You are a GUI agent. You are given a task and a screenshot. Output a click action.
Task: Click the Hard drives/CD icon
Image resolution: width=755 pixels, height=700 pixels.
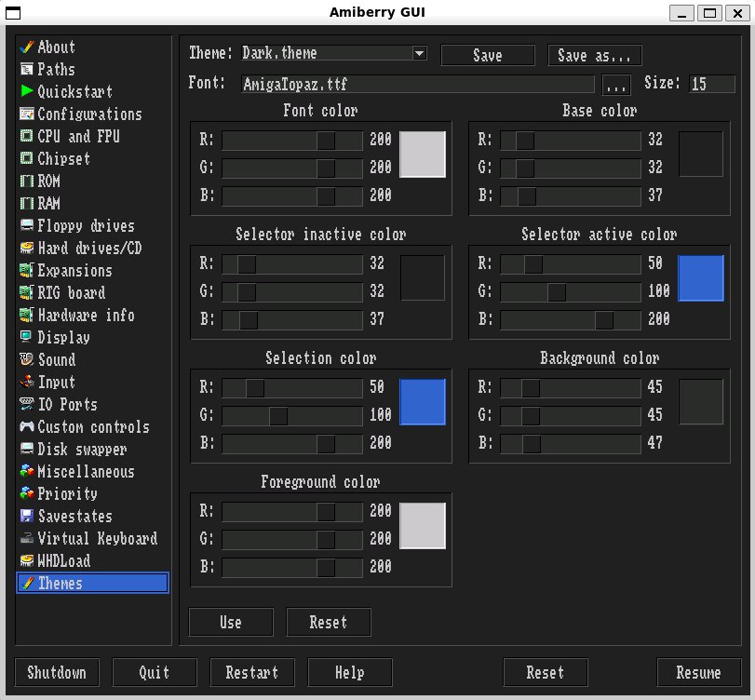(x=27, y=248)
